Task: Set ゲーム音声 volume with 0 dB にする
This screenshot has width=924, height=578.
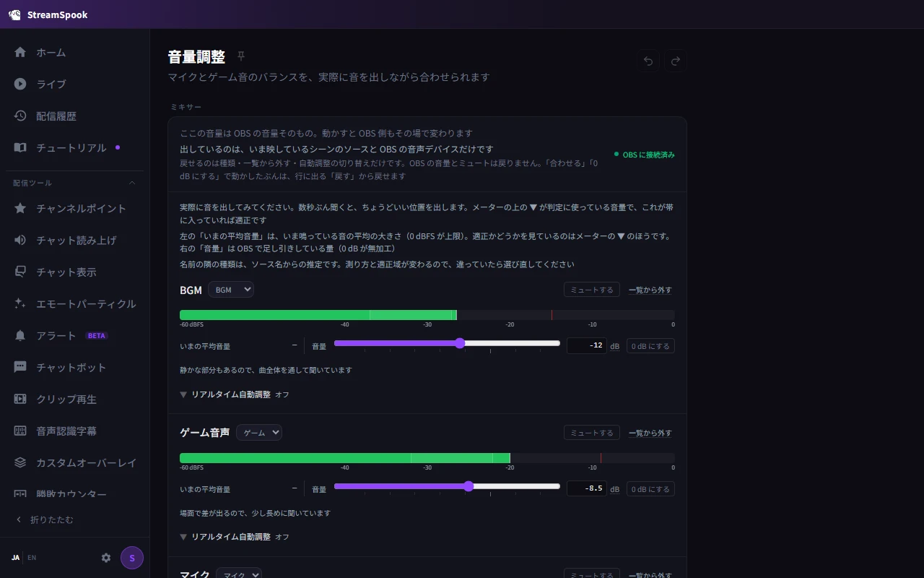Action: tap(650, 489)
